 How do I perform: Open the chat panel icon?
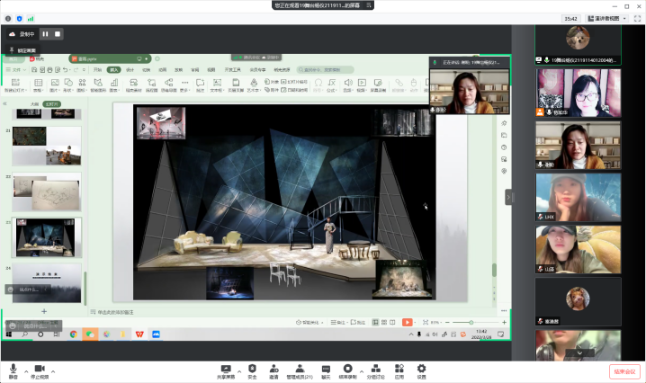coord(325,371)
